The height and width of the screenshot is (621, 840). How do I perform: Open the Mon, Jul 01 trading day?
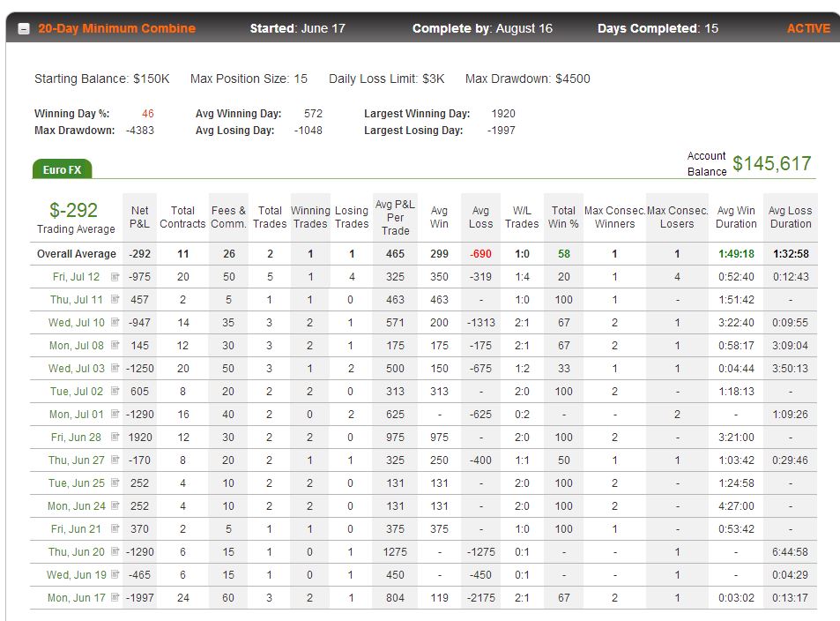(76, 415)
